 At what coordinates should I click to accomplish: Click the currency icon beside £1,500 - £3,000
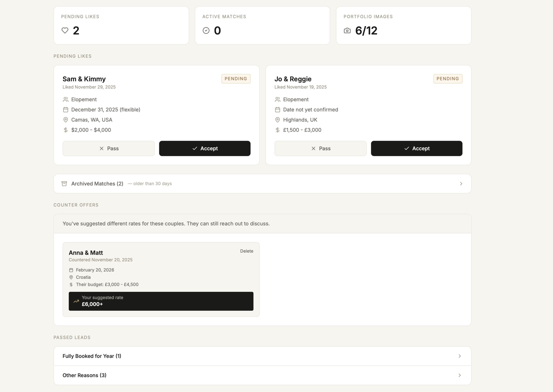tap(277, 130)
